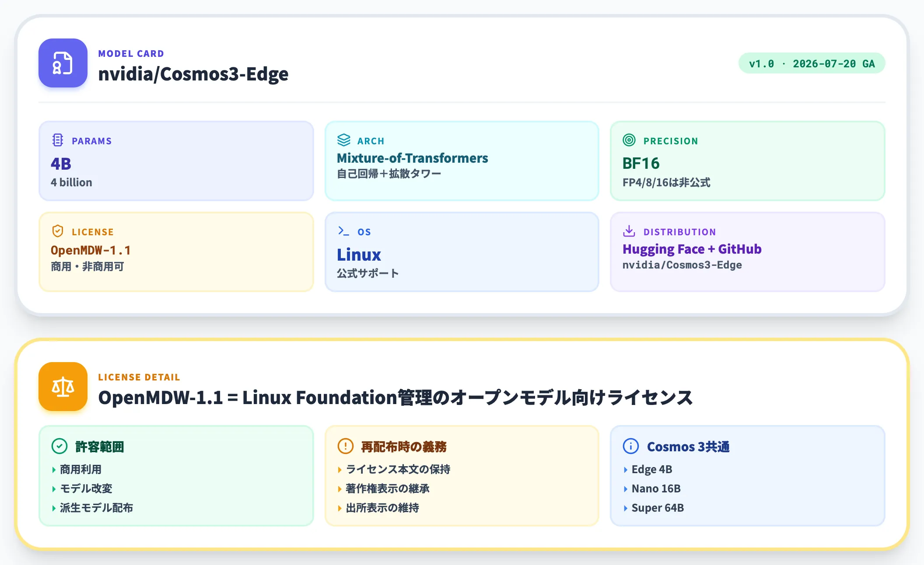Click the nvidia/Cosmos3-Edge title heading

click(x=193, y=73)
